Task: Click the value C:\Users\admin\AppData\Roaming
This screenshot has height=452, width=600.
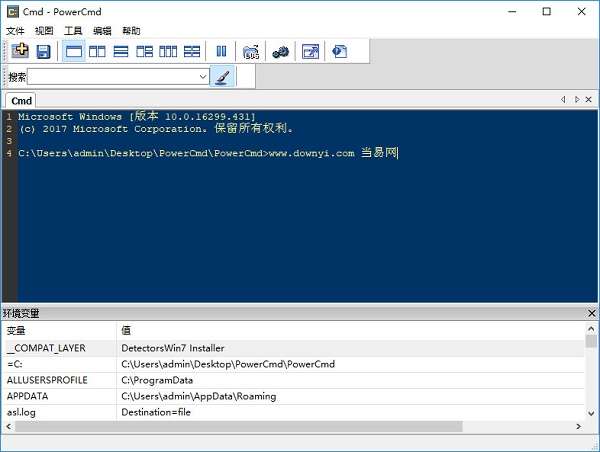Action: [199, 397]
